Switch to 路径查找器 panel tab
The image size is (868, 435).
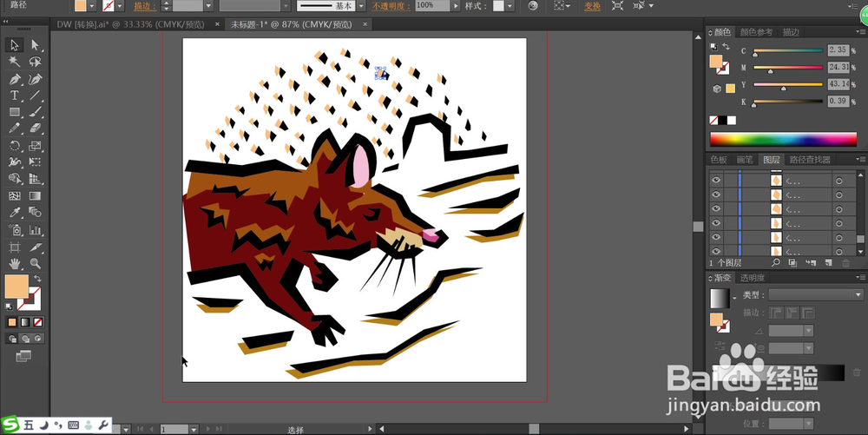(x=810, y=160)
